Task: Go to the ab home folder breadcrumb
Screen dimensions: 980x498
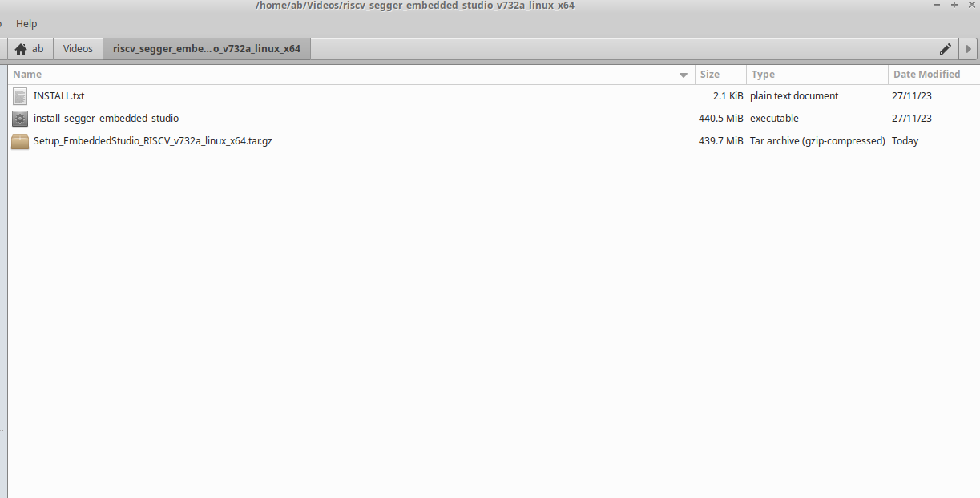Action: [x=30, y=48]
